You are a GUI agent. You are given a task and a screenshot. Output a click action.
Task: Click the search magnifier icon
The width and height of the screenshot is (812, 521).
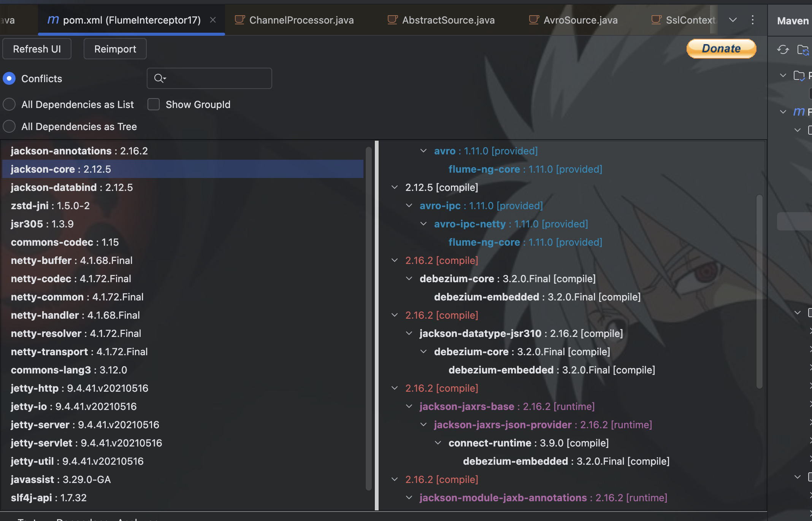click(x=159, y=78)
